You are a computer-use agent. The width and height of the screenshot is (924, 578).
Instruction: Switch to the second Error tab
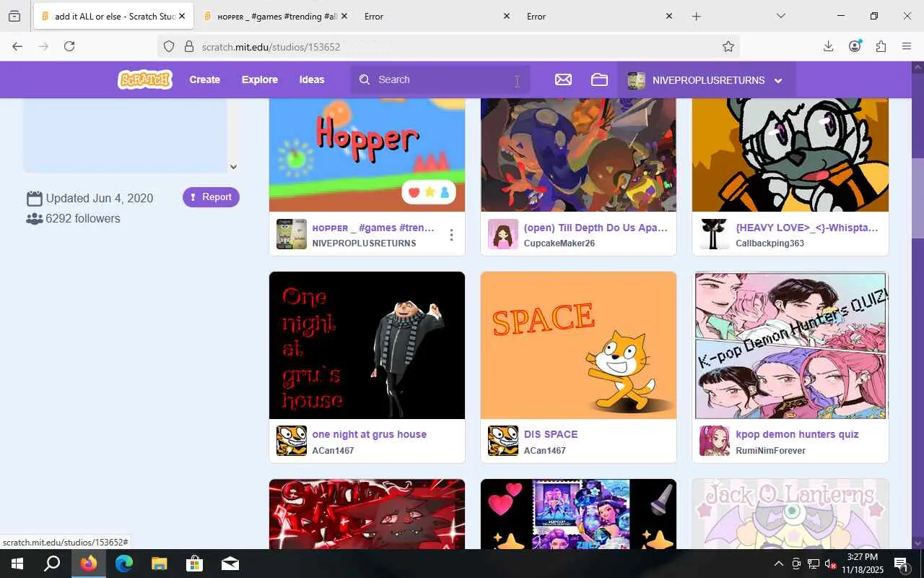[600, 16]
